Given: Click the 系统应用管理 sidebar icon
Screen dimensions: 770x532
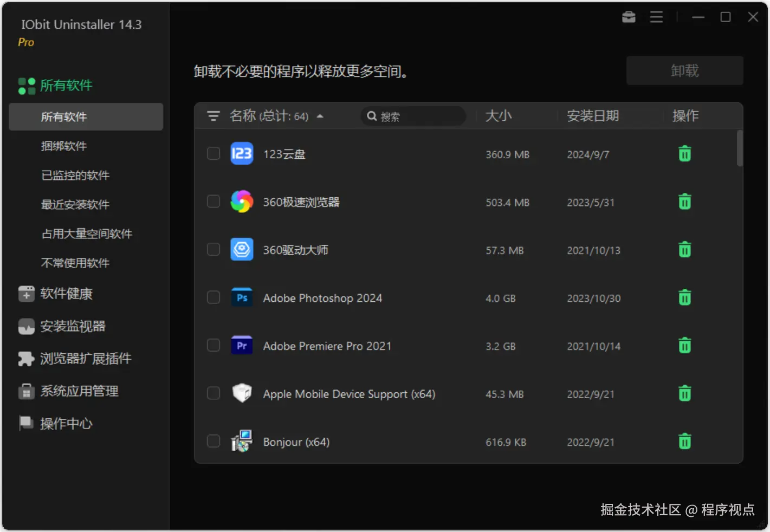Looking at the screenshot, I should click(x=26, y=391).
